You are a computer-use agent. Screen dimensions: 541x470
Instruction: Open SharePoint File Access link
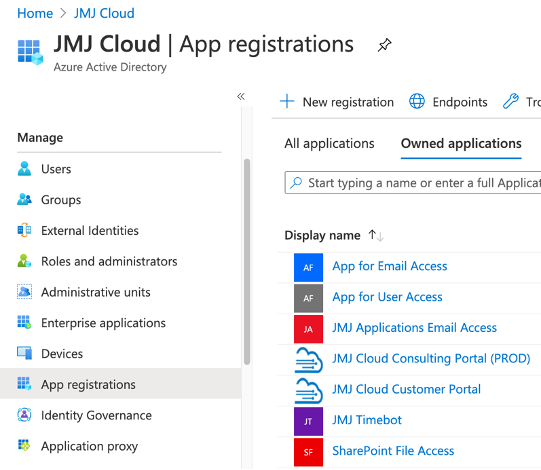[x=393, y=451]
